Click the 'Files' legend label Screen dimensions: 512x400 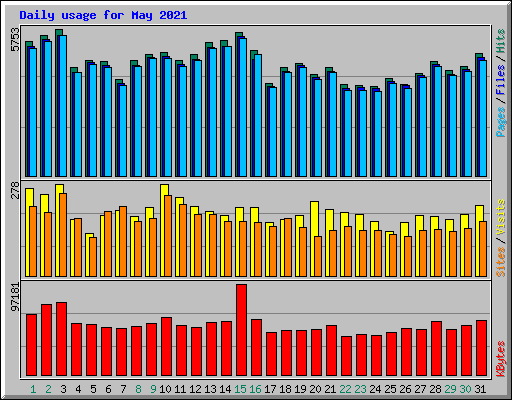point(500,80)
